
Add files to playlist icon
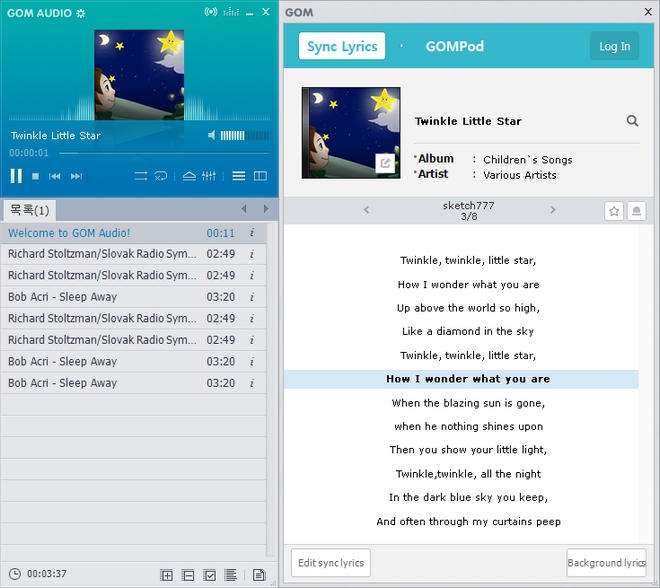(x=167, y=575)
